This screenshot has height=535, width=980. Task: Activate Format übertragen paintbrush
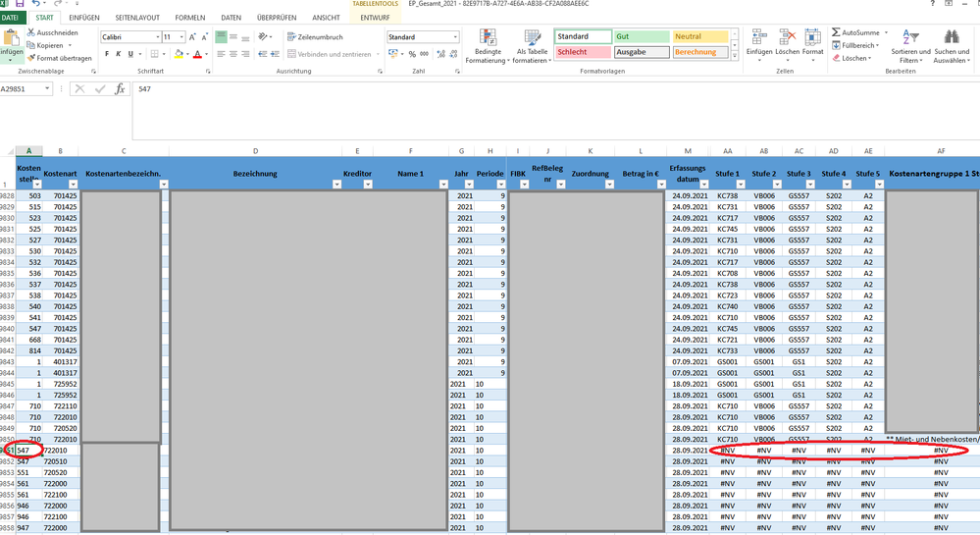(x=31, y=58)
